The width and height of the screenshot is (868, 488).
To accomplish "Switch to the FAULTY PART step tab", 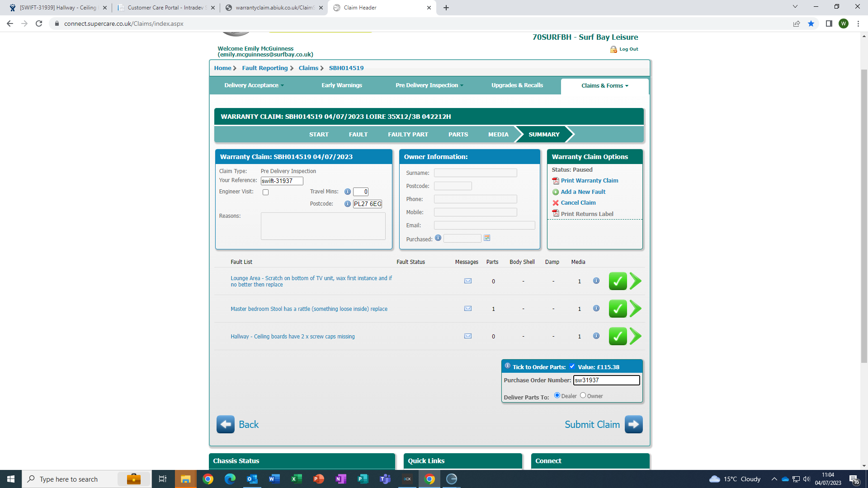I will click(408, 135).
